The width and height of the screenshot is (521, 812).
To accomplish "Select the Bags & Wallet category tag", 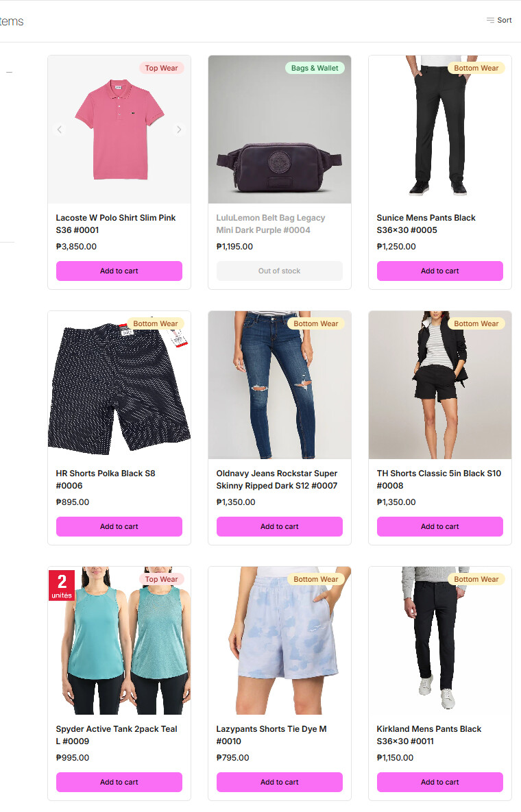I will (315, 68).
